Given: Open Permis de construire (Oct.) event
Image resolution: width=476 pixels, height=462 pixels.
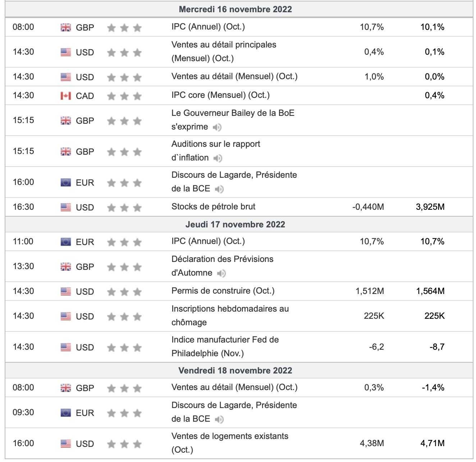Looking at the screenshot, I should click(x=223, y=291).
